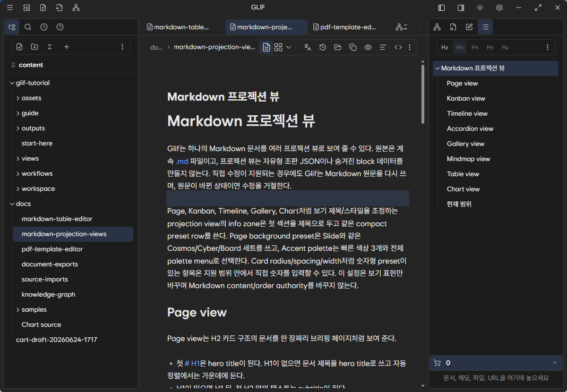567x392 pixels.
Task: Open the linked file icon in right panel
Action: pos(453,27)
